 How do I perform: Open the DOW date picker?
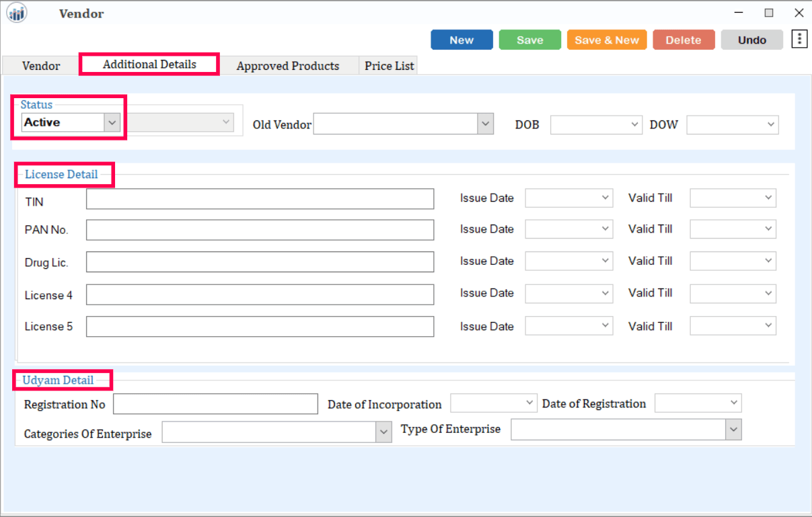pyautogui.click(x=770, y=124)
